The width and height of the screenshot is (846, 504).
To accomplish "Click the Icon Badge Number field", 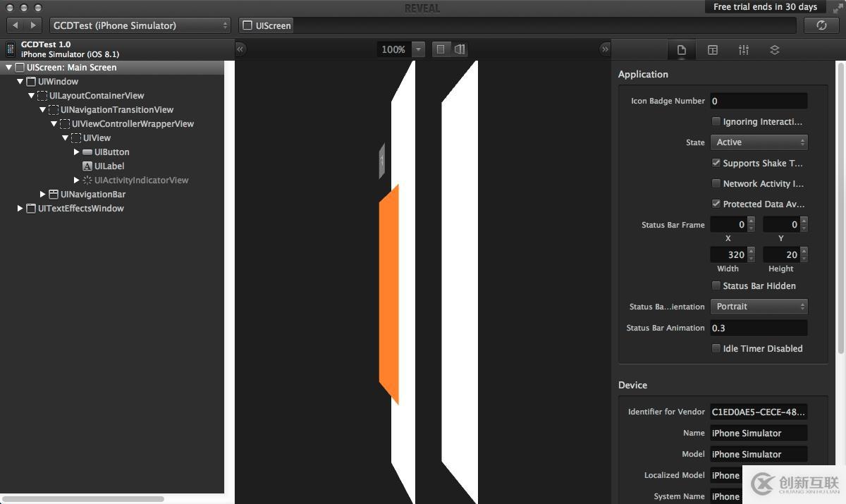I will [759, 101].
